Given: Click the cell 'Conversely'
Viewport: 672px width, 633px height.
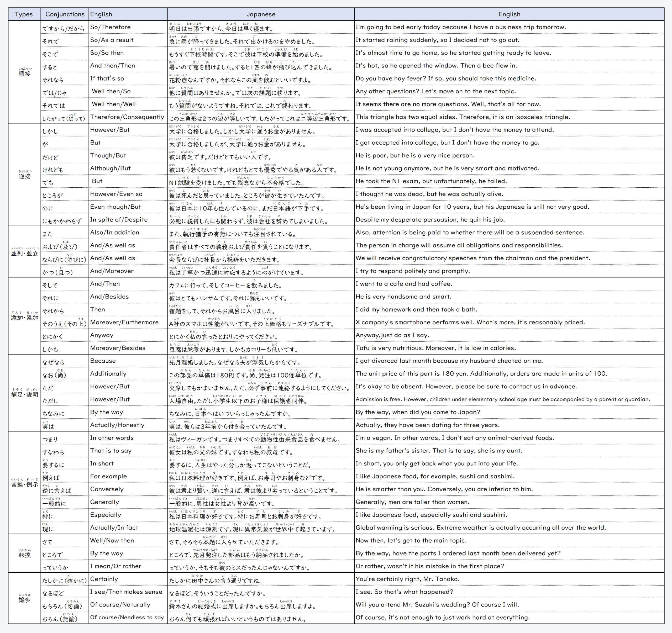Looking at the screenshot, I should tap(128, 489).
